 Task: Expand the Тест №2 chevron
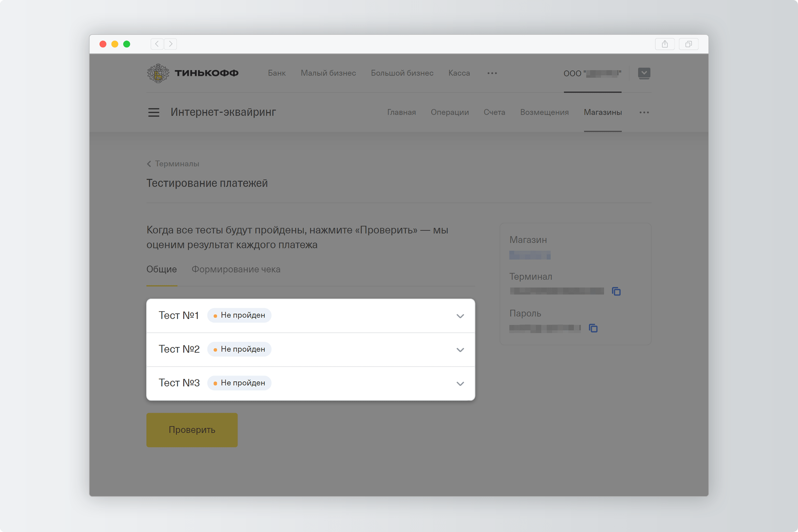coord(460,349)
